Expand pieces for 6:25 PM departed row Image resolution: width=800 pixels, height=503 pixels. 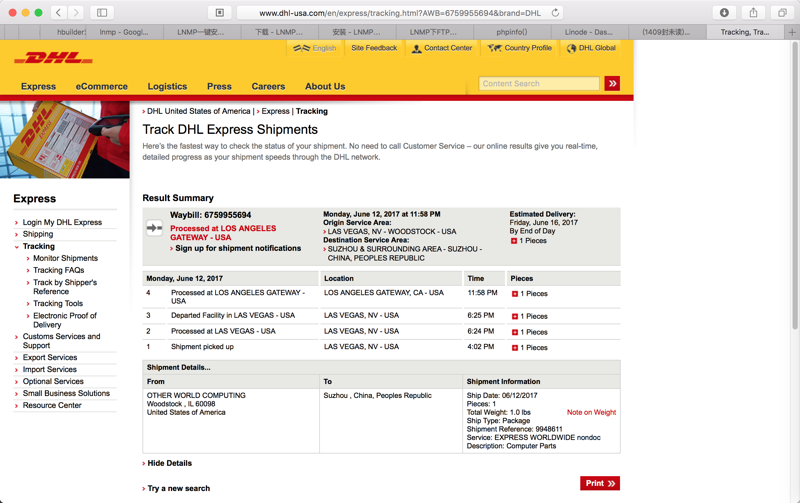515,316
